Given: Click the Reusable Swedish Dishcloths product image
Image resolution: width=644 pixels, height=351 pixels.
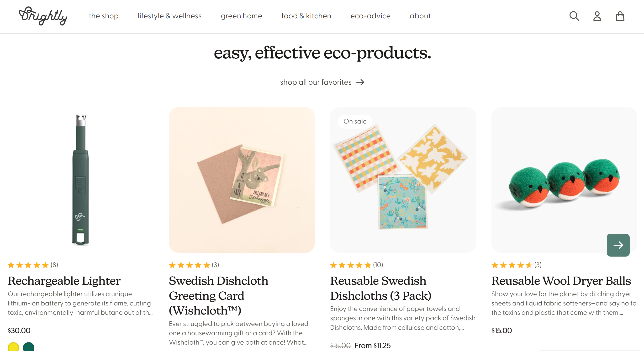Looking at the screenshot, I should click(x=403, y=180).
